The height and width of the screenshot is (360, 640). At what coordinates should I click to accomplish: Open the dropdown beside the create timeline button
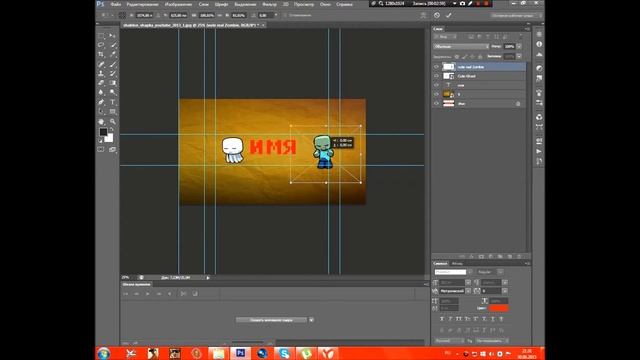tap(311, 320)
